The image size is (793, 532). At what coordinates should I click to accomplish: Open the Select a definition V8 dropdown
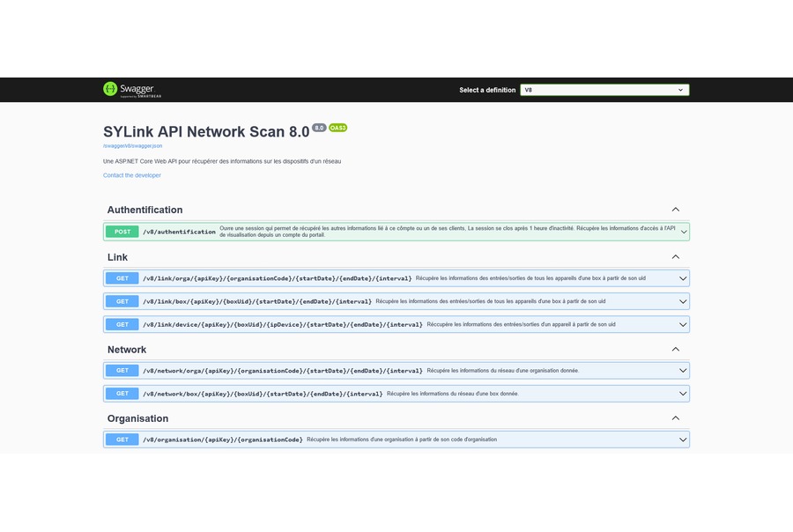pos(604,90)
